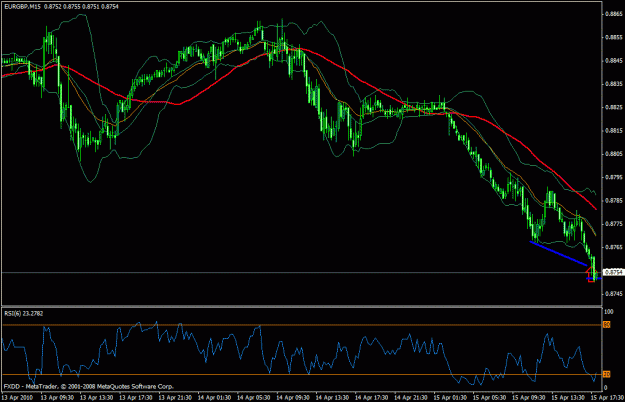625x402 pixels.
Task: Click price scale label 0.8815
Action: tap(614, 130)
